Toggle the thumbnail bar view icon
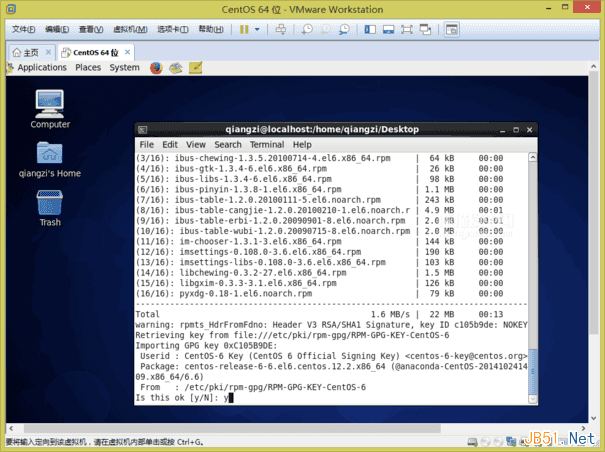The width and height of the screenshot is (605, 452). pyautogui.click(x=389, y=29)
